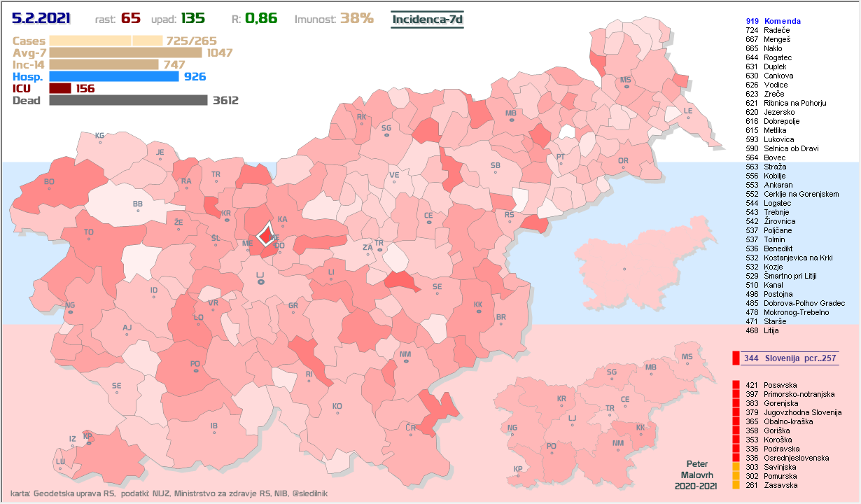The image size is (861, 504).
Task: Select the Kočevje (KO) marker on map
Action: pos(337,412)
